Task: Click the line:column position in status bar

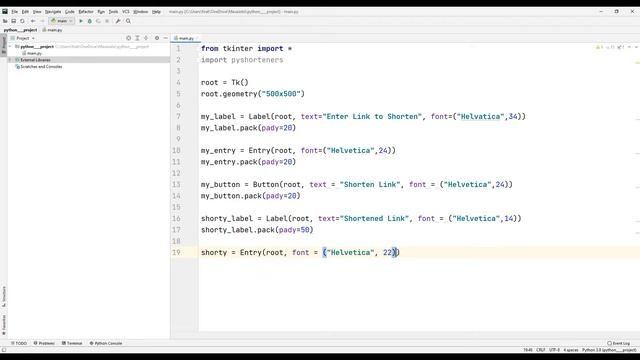Action: [528, 350]
